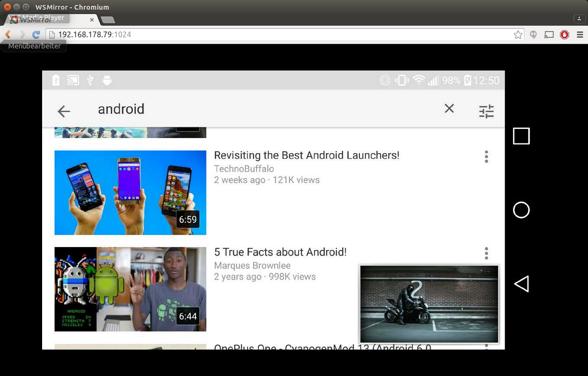The image size is (588, 376).
Task: Tap the 2 weeks ago · 121K views text
Action: point(267,180)
